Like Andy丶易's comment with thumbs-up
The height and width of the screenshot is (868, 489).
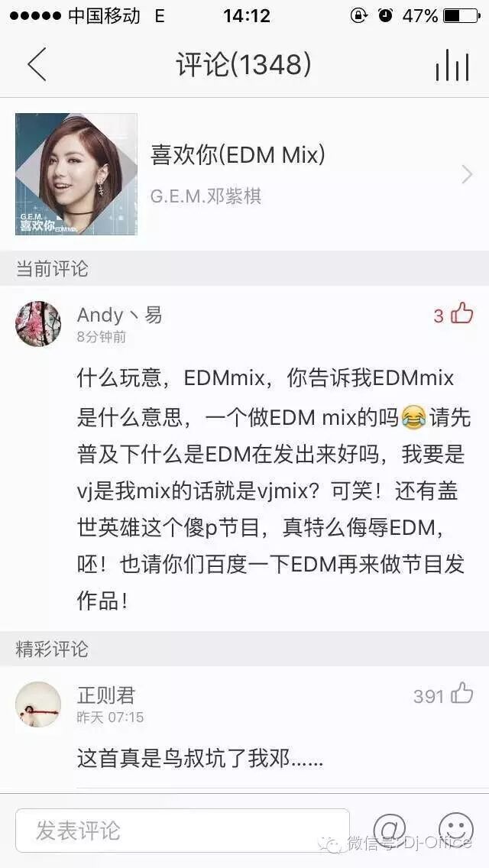tap(461, 314)
